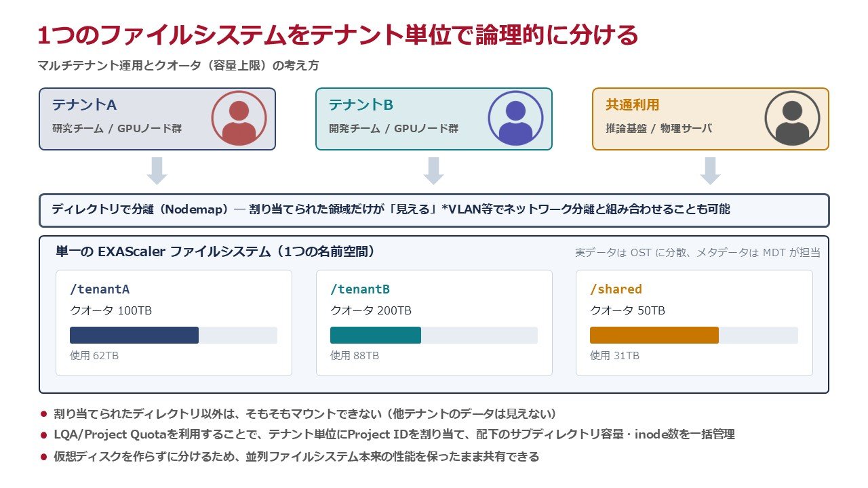Click the blue Tenant B user avatar icon
This screenshot has width=868, height=488.
[x=515, y=119]
